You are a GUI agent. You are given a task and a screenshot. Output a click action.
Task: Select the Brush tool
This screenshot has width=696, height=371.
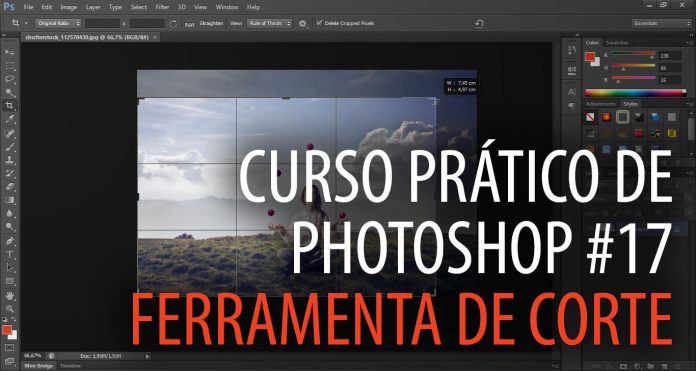(x=9, y=147)
